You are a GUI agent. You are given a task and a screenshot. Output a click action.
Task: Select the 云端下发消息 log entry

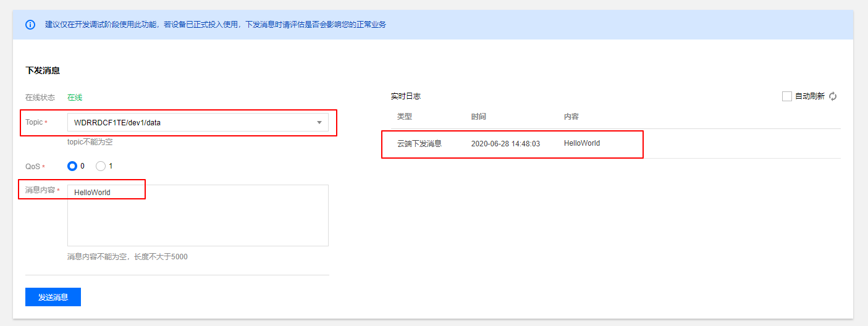coord(419,143)
